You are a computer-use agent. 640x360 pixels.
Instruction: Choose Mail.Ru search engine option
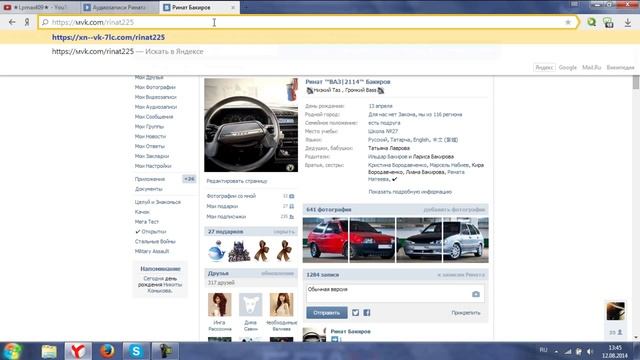click(x=591, y=67)
